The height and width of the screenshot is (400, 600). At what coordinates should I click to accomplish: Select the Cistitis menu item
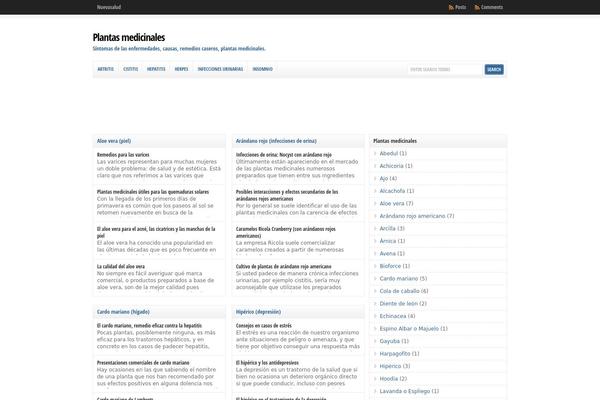(130, 69)
